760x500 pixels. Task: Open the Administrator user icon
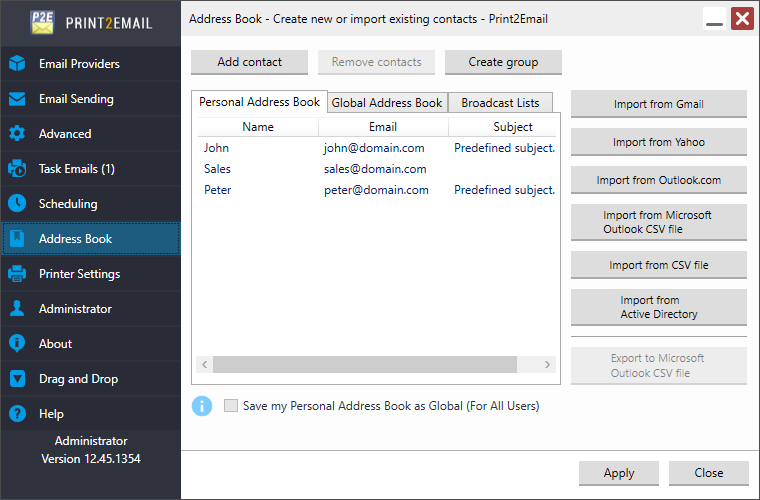17,309
